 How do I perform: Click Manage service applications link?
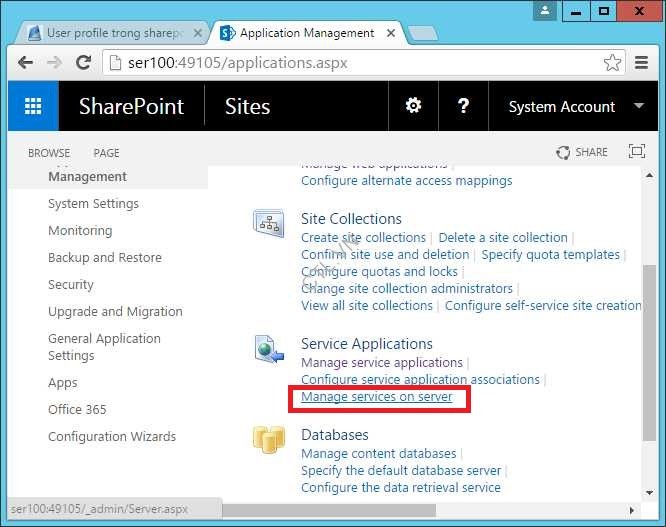click(382, 363)
